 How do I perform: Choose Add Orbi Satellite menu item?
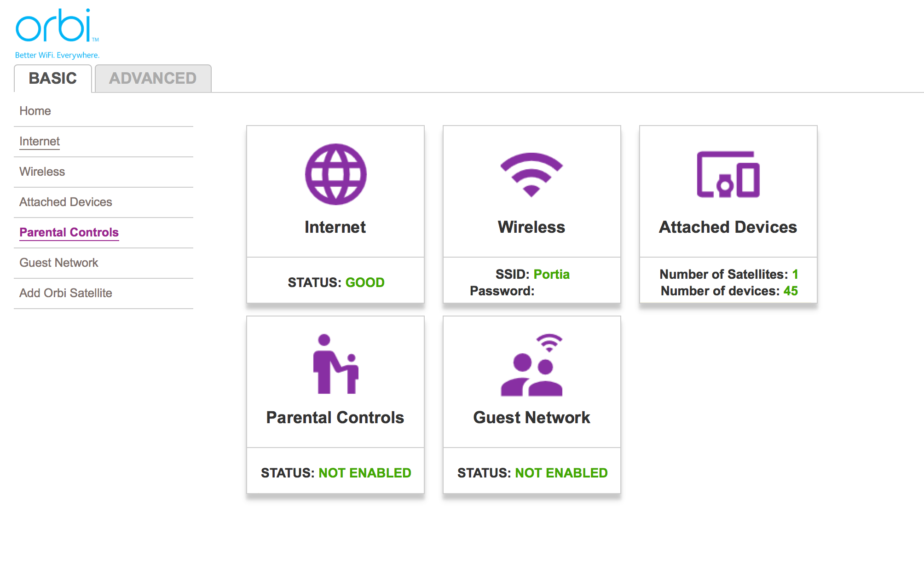point(65,293)
